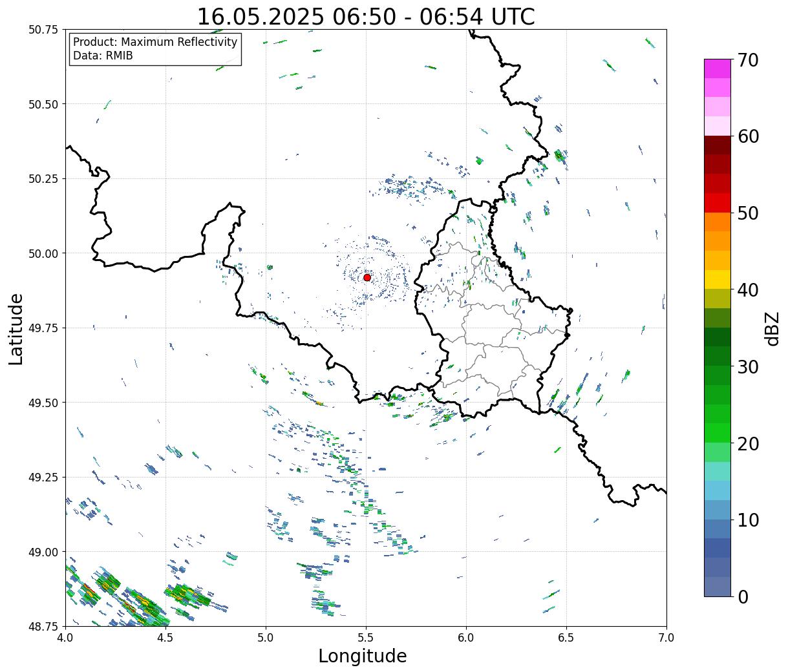Click the 'dBZ' colorbar label

point(772,328)
